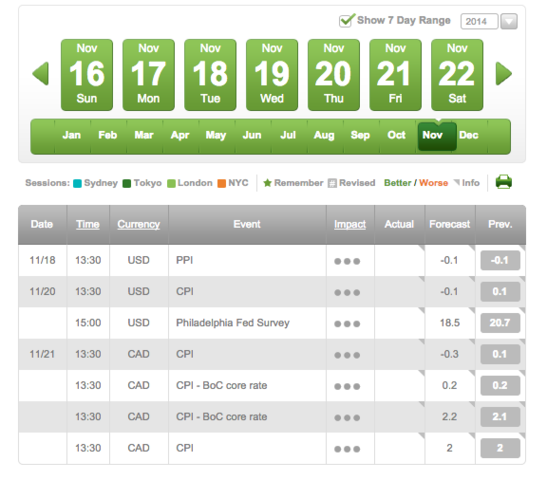Image resolution: width=547 pixels, height=480 pixels.
Task: Sort the table by the Time column
Action: 88,224
